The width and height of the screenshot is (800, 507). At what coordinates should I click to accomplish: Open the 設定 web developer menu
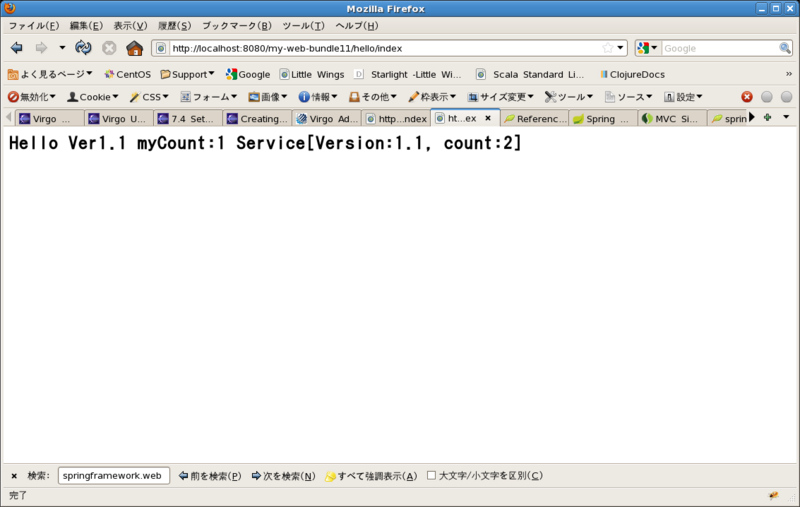click(x=683, y=97)
